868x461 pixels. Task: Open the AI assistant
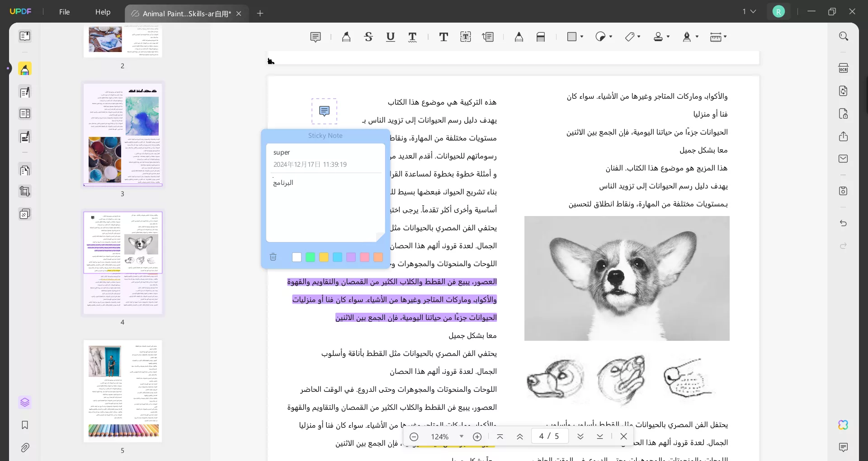(844, 425)
